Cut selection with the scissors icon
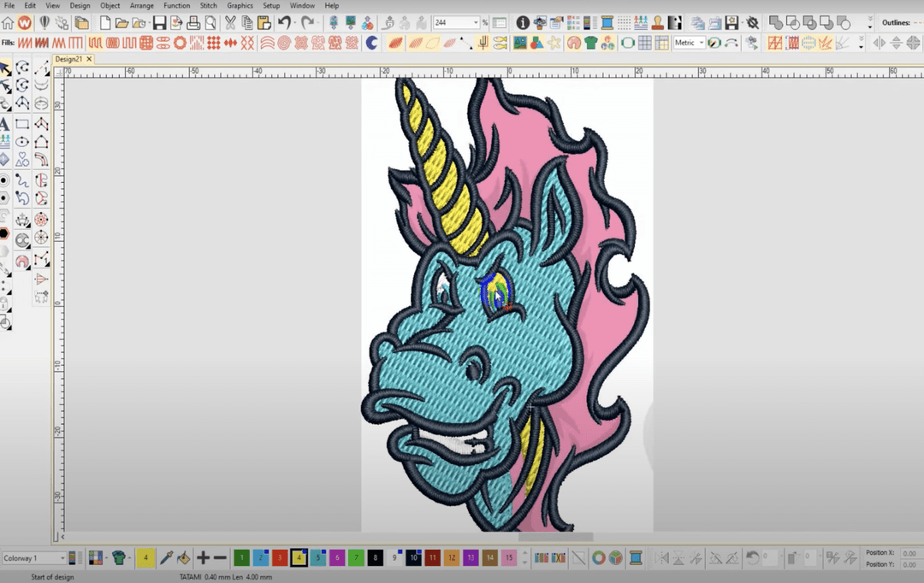 [230, 23]
